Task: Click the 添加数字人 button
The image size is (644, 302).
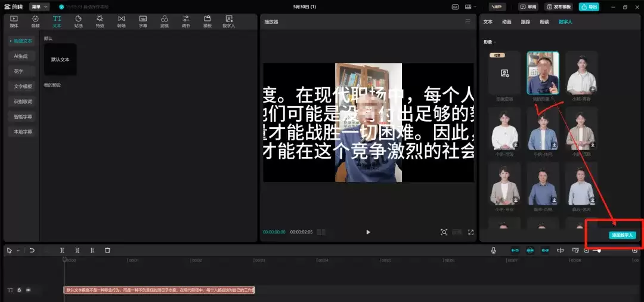Action: [623, 235]
